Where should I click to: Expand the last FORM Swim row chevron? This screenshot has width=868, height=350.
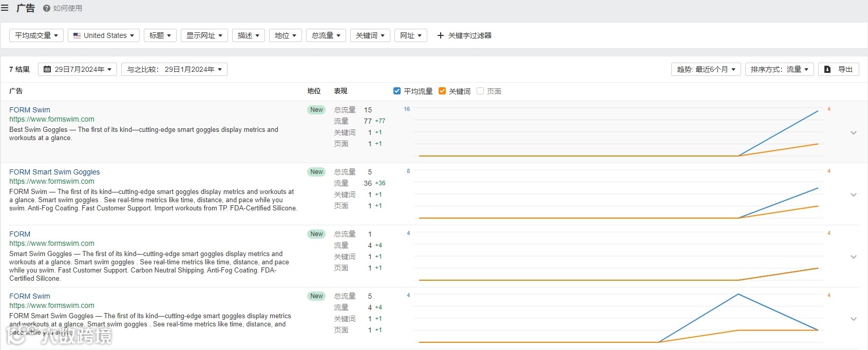coord(854,319)
